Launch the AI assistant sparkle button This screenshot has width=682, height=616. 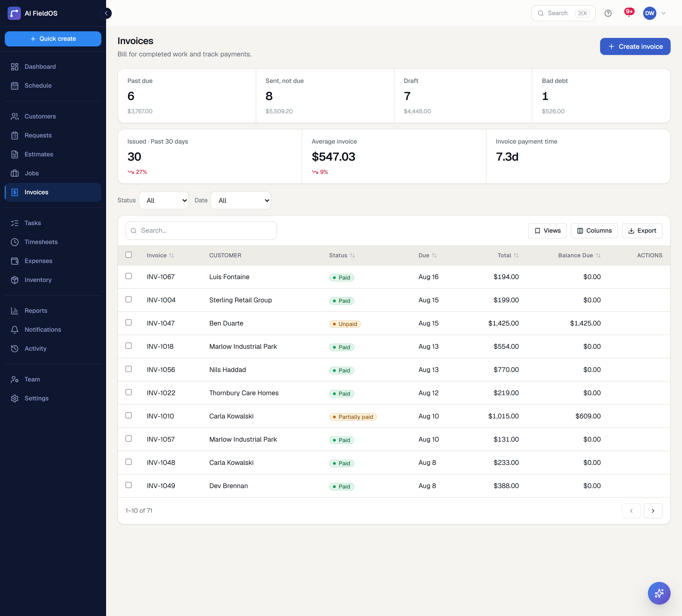[x=659, y=593]
